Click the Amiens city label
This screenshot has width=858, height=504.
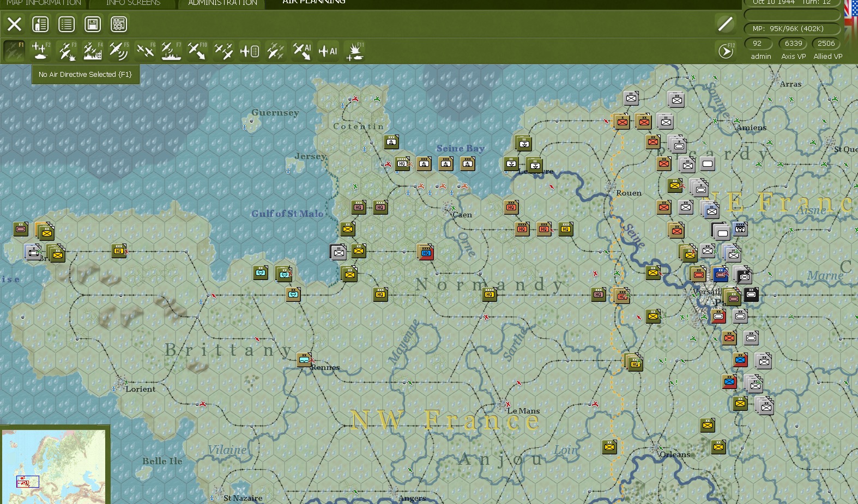pos(751,127)
